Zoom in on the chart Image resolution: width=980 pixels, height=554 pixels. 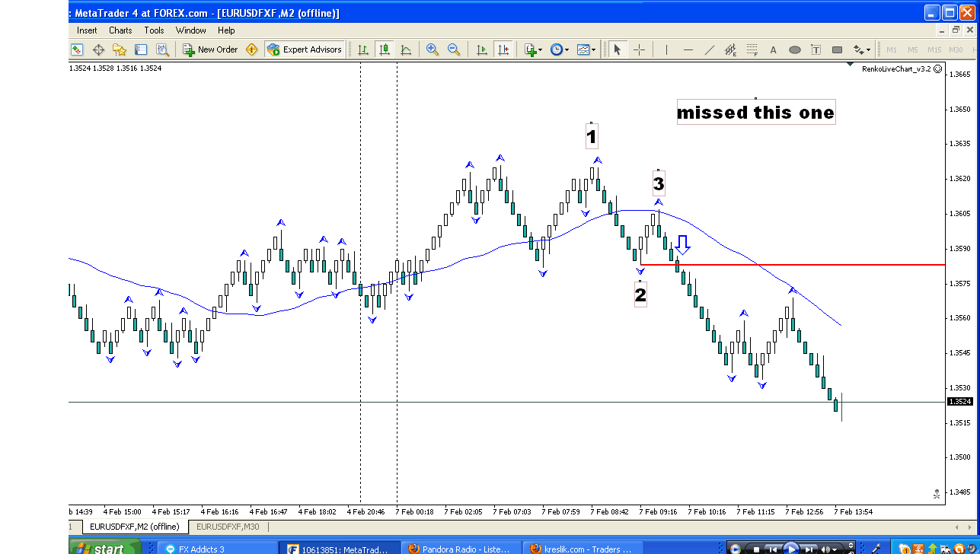coord(433,49)
